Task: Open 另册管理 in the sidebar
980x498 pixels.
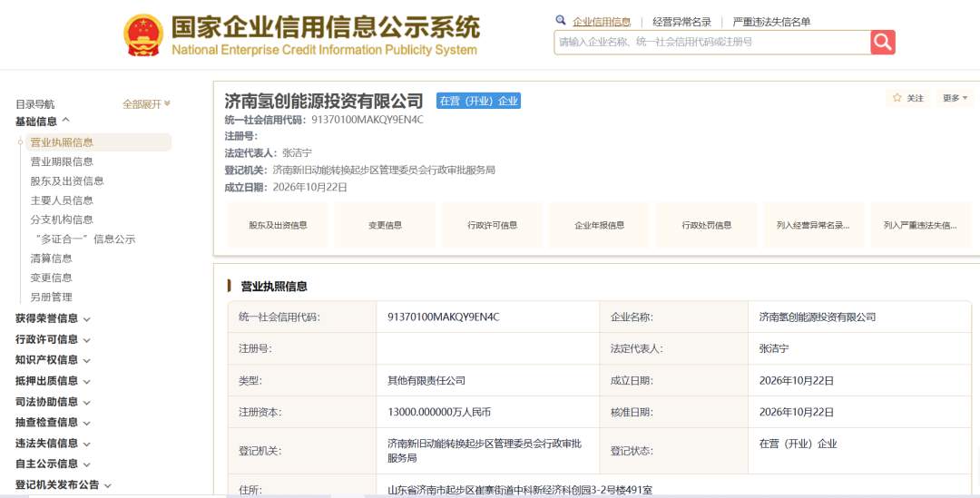Action: [x=51, y=298]
